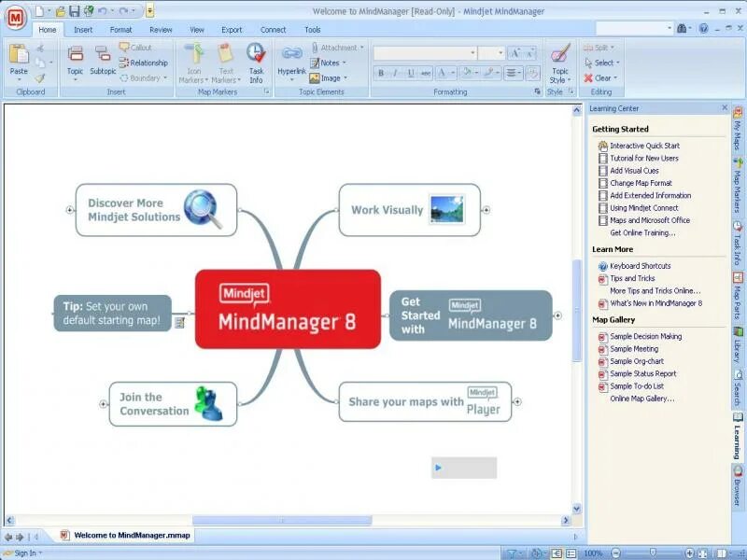
Task: Insert a new Topic
Action: click(x=75, y=63)
